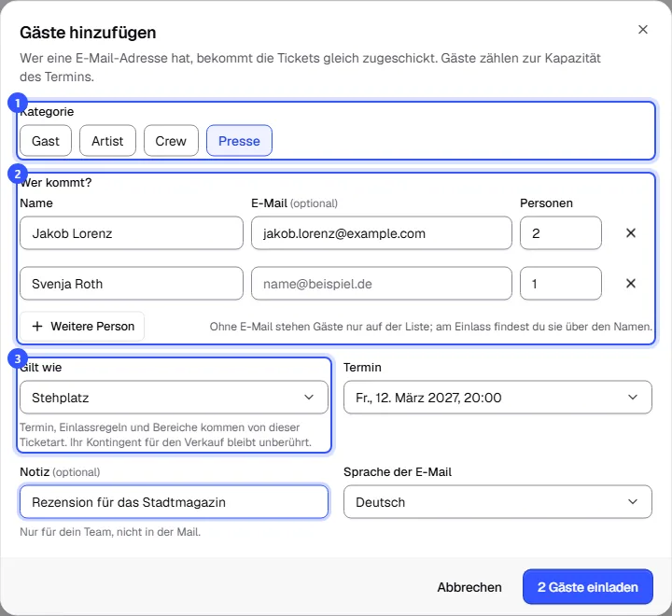672x616 pixels.
Task: Select the Crew category
Action: tap(171, 141)
